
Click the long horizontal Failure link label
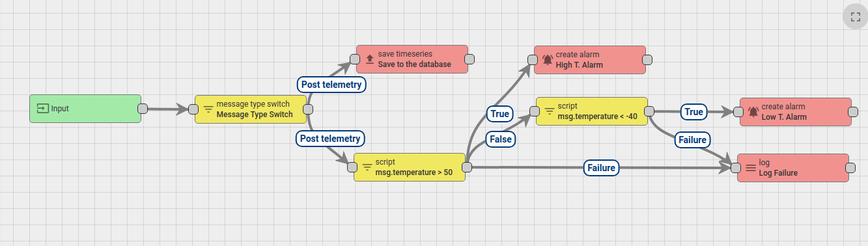602,168
